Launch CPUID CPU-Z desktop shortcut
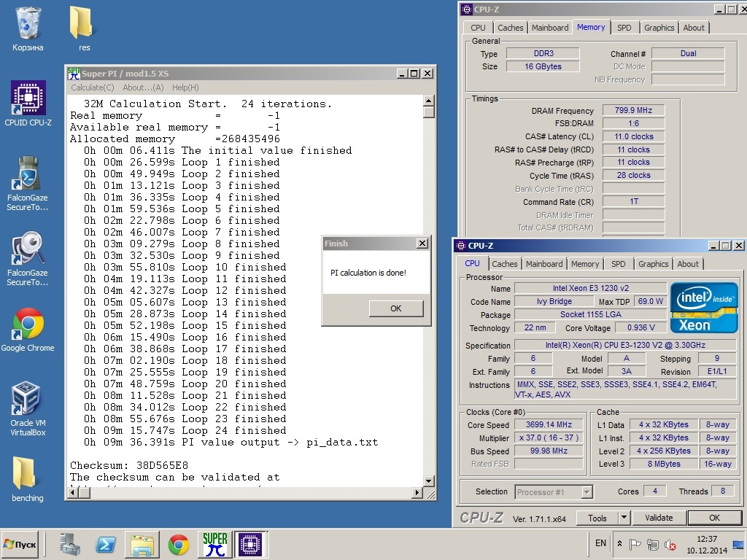This screenshot has width=747, height=560. point(28,104)
